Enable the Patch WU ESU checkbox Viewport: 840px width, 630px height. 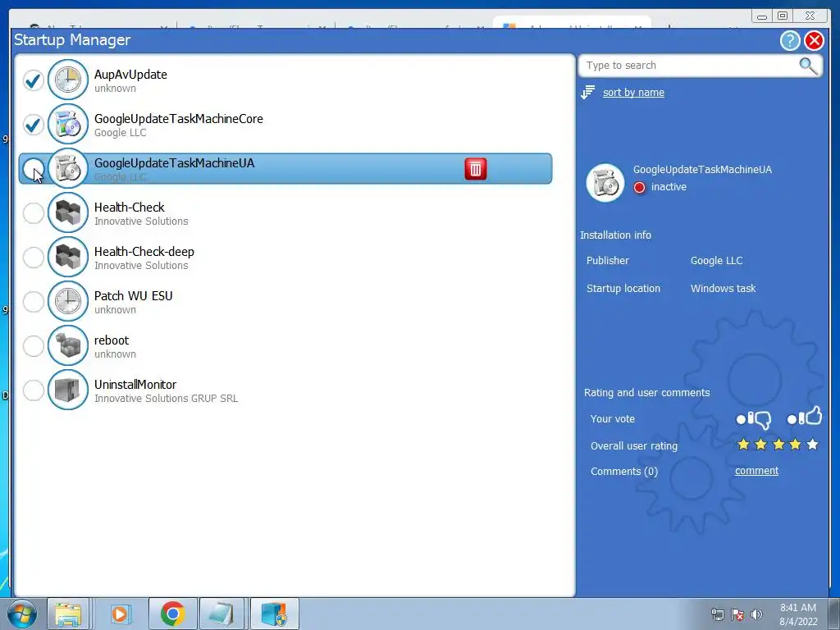coord(33,302)
